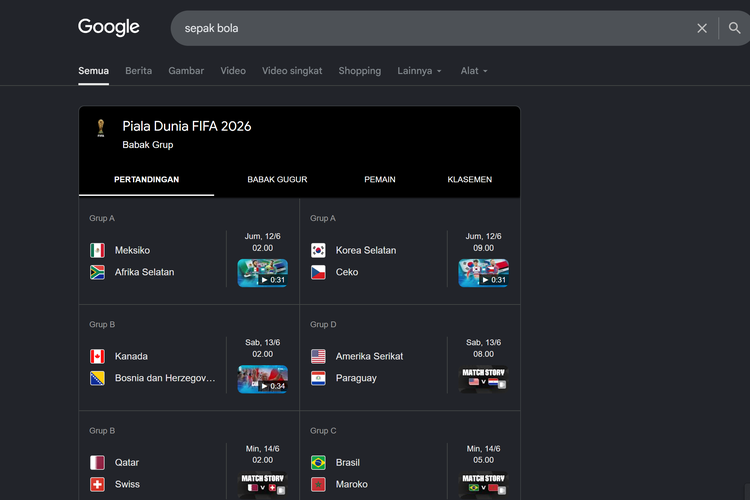Click the Jum, 12/6 02.00 match time

[x=263, y=242]
